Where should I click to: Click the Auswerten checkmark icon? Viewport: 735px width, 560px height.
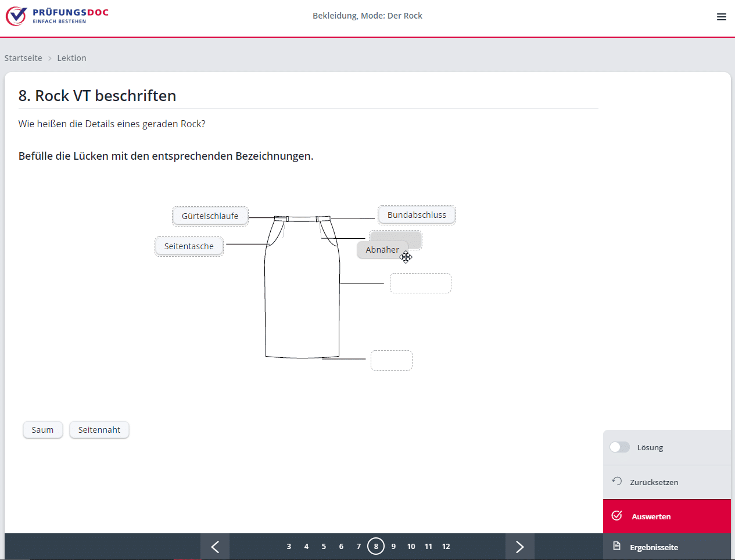point(617,516)
